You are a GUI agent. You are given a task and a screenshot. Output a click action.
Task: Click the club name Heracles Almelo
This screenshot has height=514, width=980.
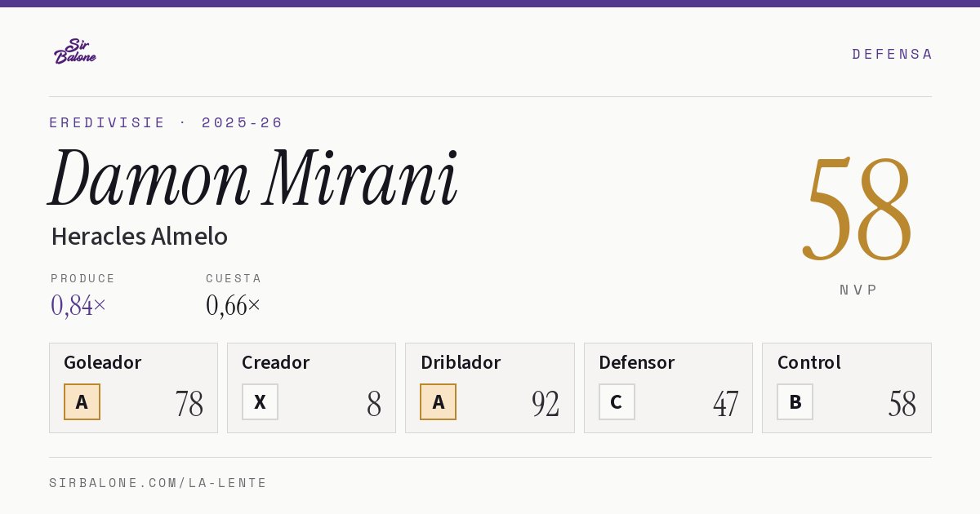pyautogui.click(x=140, y=237)
